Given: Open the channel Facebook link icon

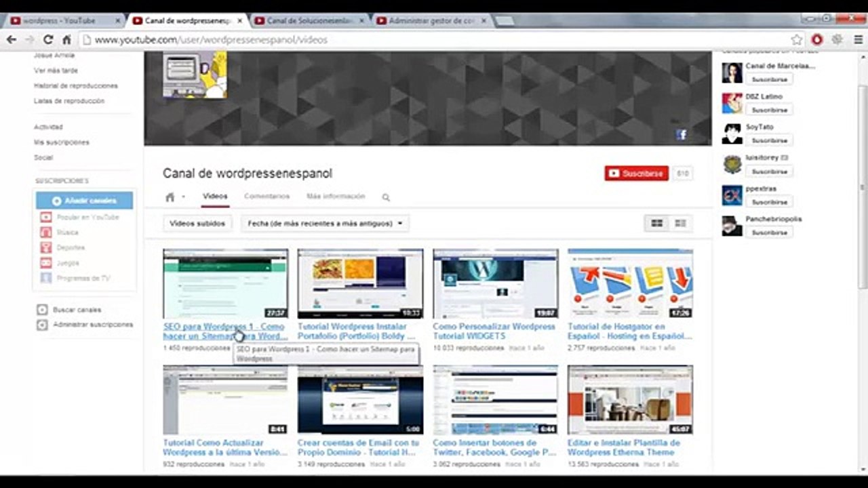Looking at the screenshot, I should pyautogui.click(x=682, y=134).
